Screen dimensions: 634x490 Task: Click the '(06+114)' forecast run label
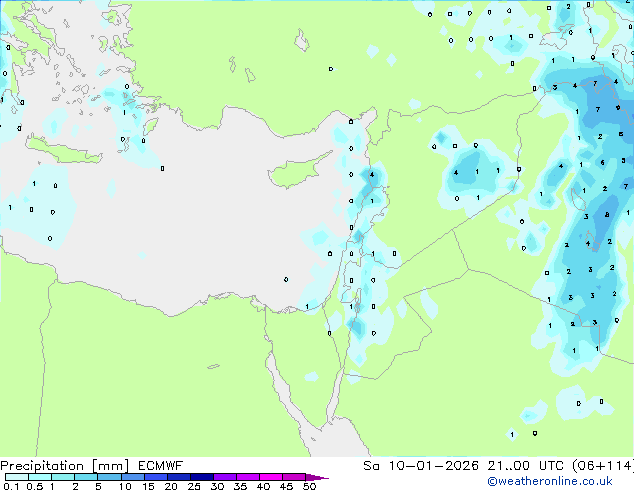pos(603,466)
